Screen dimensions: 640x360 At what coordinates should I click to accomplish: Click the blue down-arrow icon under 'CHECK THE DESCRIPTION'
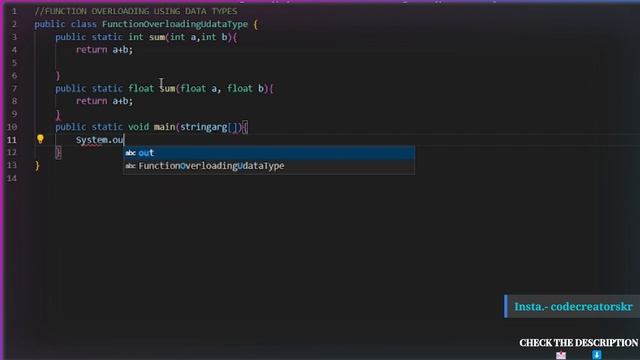[597, 355]
